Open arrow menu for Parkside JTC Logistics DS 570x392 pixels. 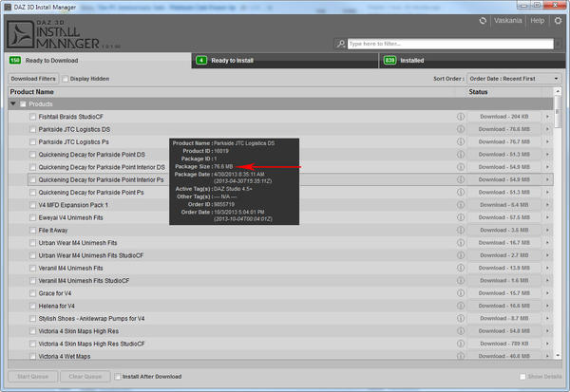tap(547, 129)
